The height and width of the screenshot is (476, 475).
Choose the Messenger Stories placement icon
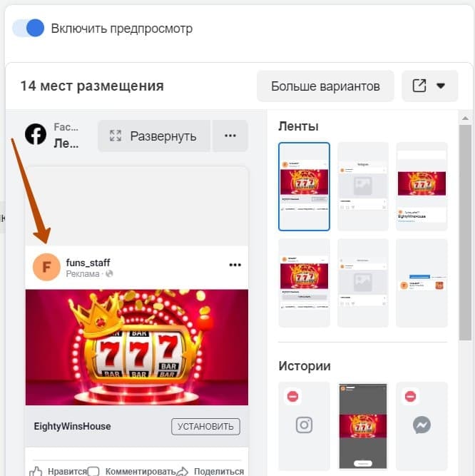(x=422, y=425)
